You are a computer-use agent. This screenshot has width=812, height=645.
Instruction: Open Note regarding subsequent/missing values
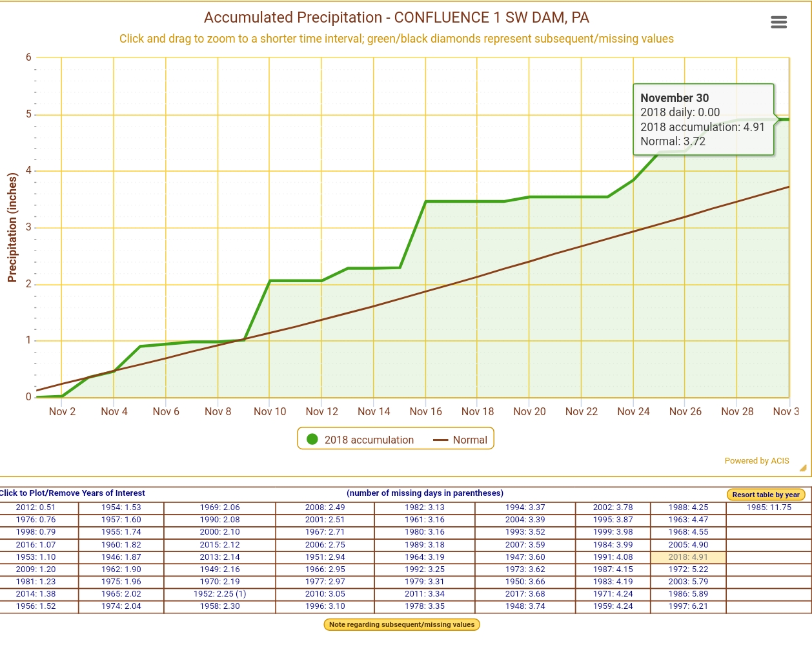[401, 624]
